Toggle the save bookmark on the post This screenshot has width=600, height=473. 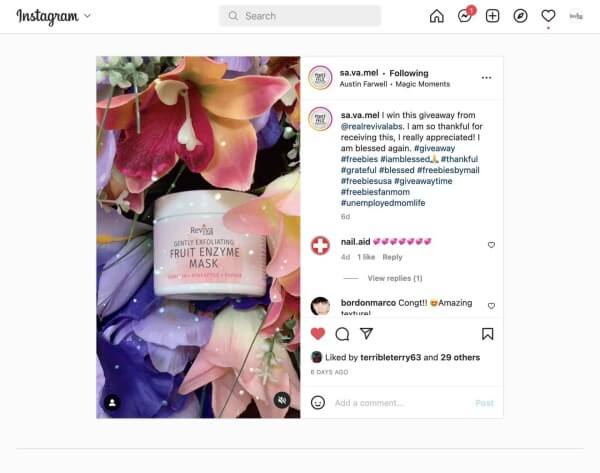pyautogui.click(x=487, y=334)
